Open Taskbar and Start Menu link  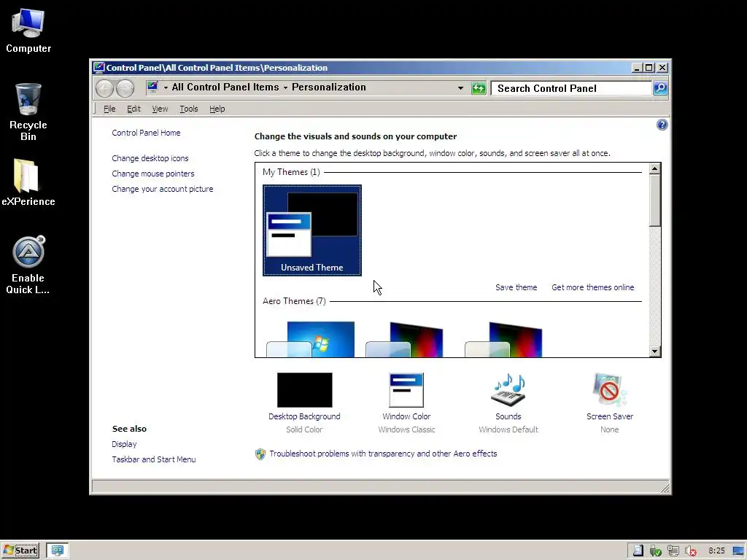coord(154,459)
